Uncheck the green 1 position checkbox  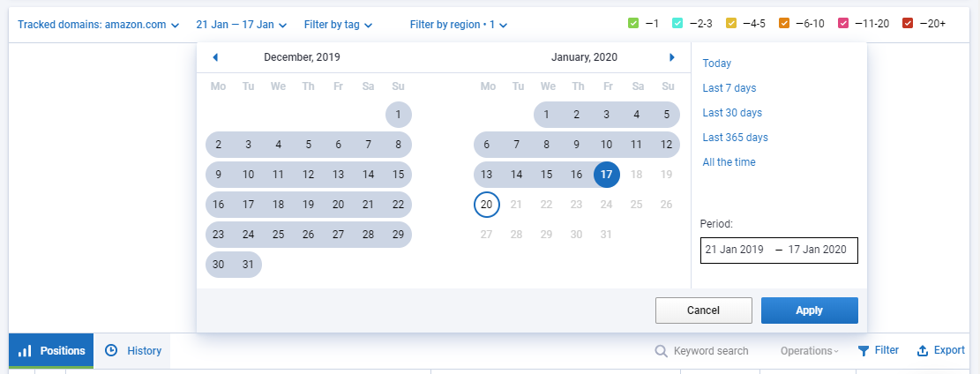point(632,24)
